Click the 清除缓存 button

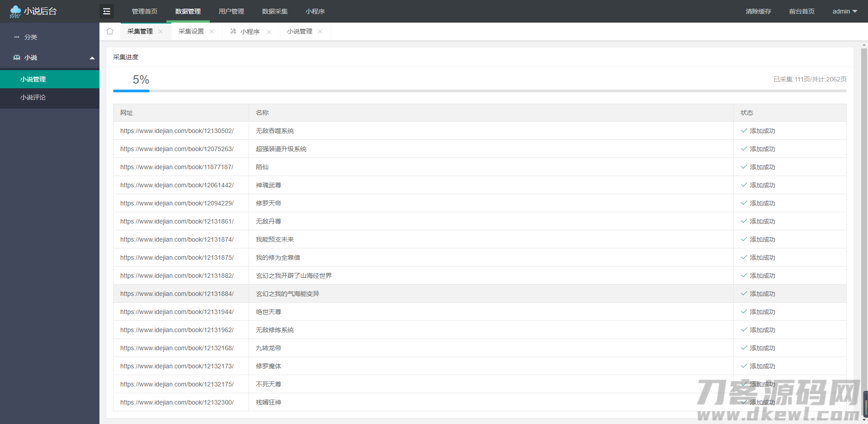point(758,11)
